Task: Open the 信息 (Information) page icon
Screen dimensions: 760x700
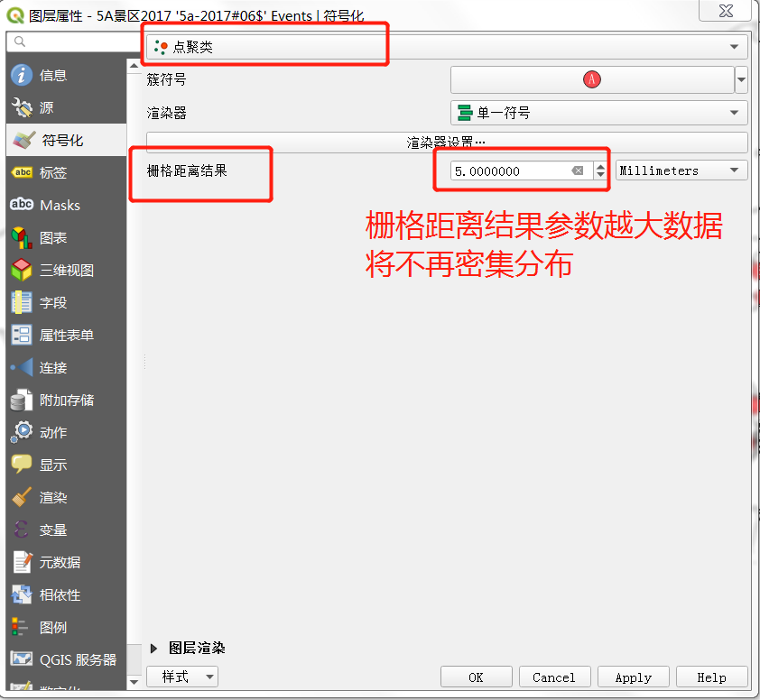Action: tap(22, 76)
